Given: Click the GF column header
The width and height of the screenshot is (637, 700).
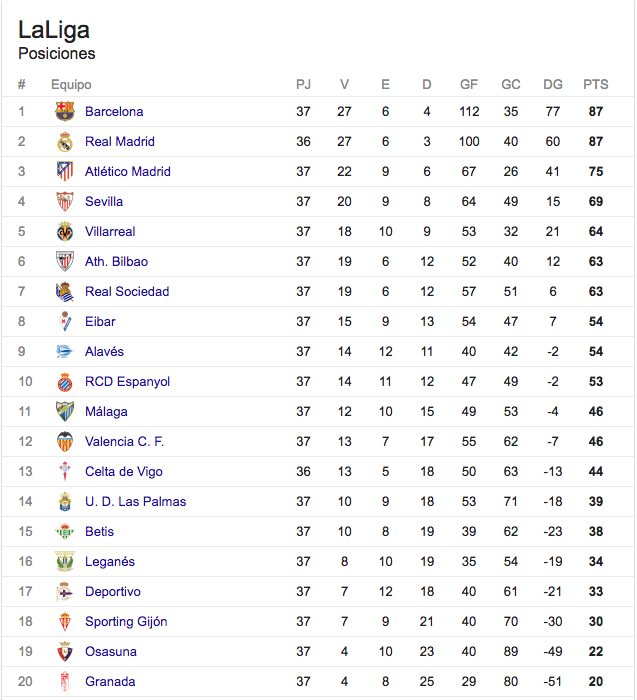Looking at the screenshot, I should (469, 84).
